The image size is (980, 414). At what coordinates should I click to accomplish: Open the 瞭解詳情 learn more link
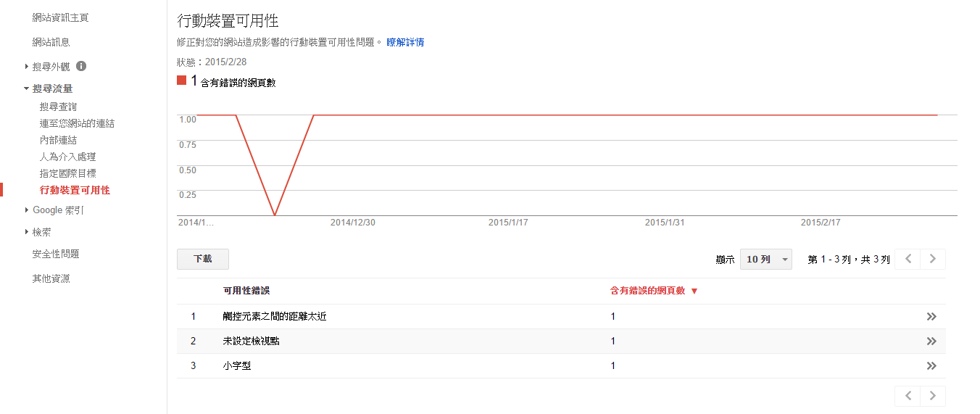pos(405,43)
